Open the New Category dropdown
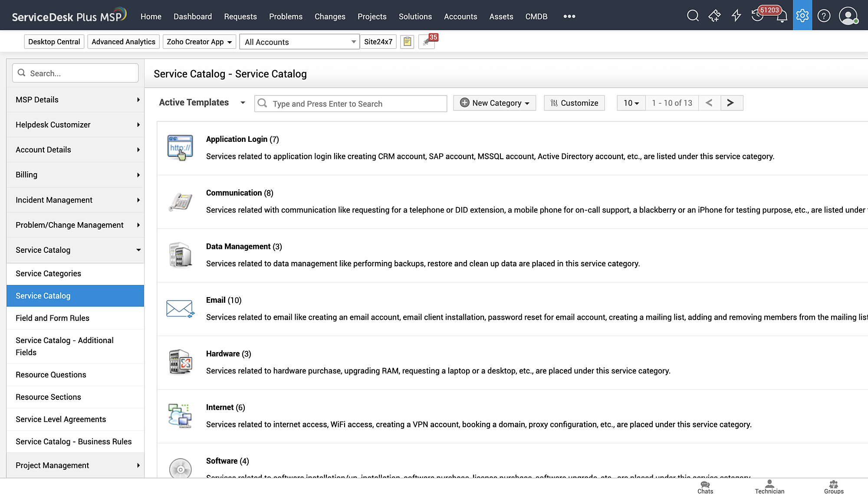Image resolution: width=868 pixels, height=494 pixels. (x=494, y=103)
